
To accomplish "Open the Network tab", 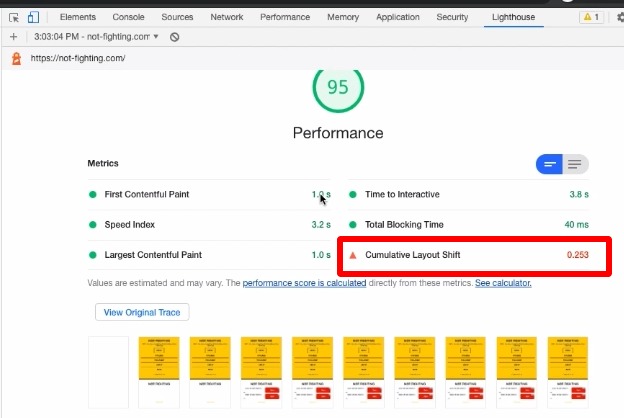I will coord(227,17).
